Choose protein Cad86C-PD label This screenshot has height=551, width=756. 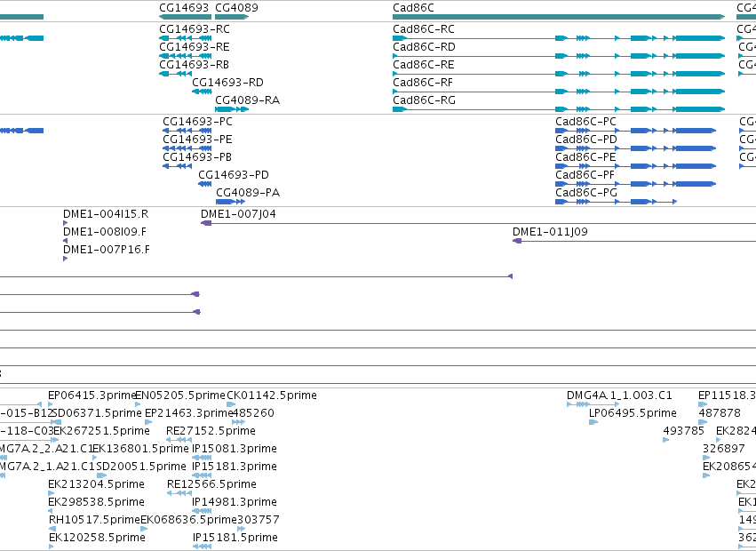(586, 140)
